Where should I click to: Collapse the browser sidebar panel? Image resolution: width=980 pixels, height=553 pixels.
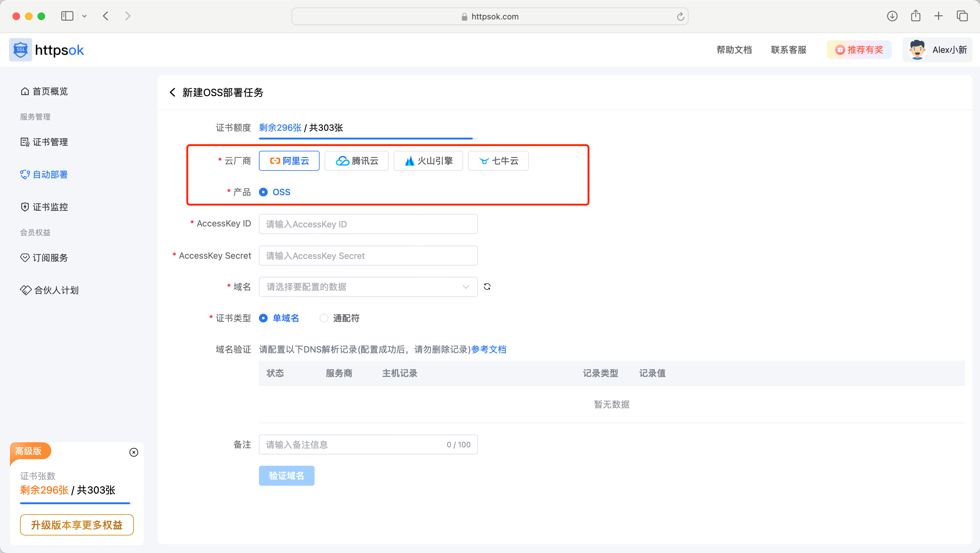tap(67, 16)
